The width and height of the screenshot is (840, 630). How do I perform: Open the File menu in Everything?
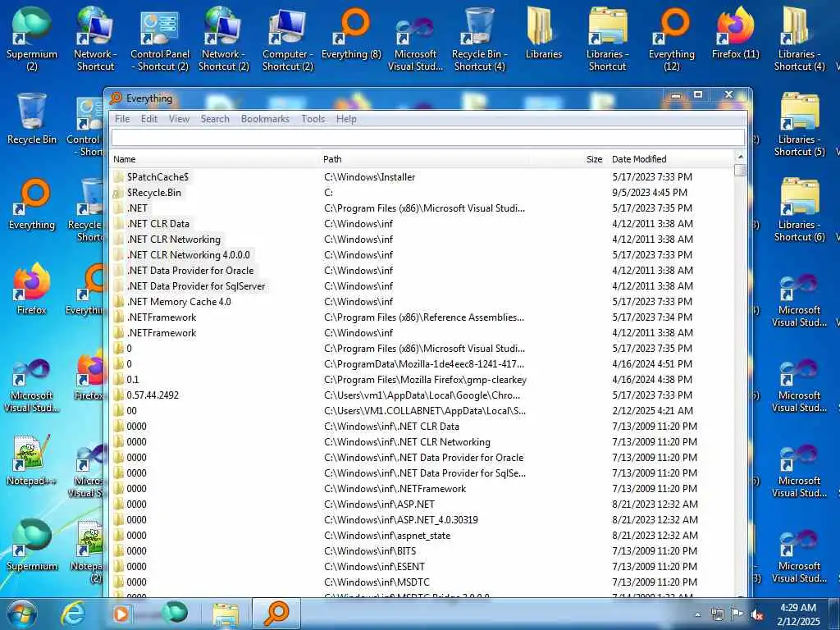tap(122, 119)
